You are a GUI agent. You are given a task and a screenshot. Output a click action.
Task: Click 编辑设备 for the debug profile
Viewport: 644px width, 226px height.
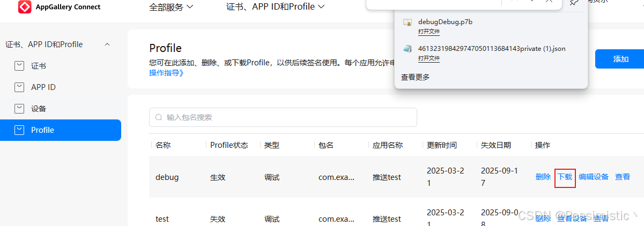[x=594, y=177]
